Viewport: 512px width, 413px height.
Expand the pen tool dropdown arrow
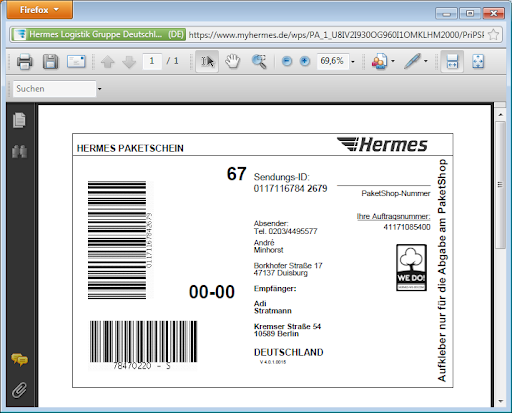pyautogui.click(x=426, y=61)
